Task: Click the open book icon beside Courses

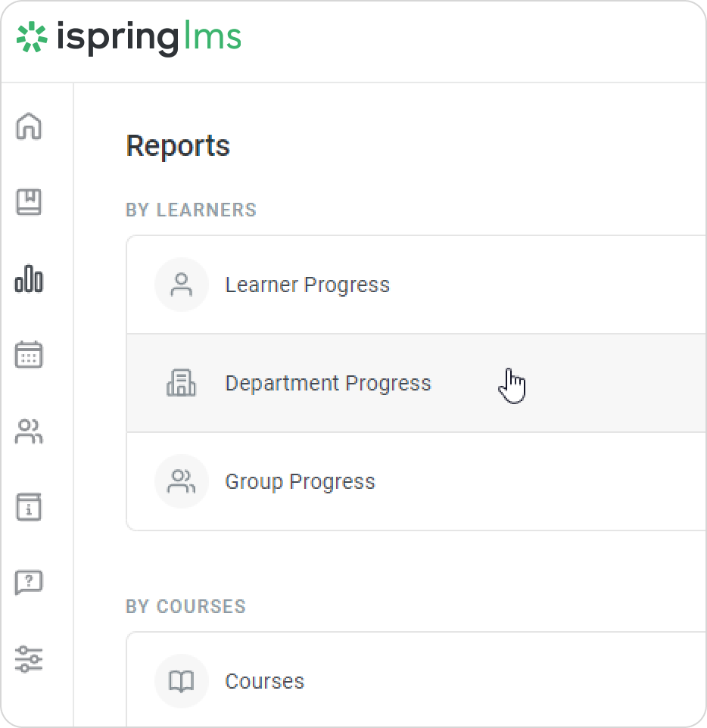Action: click(181, 681)
